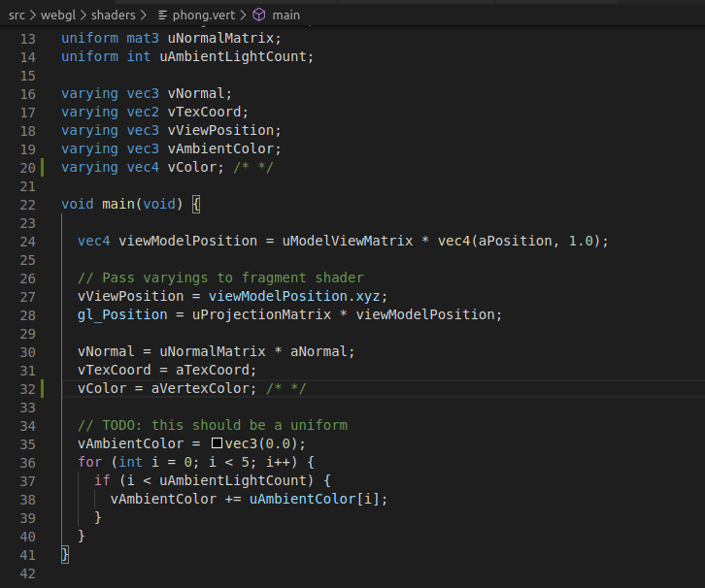Select the 'shaders' breadcrumb folder

[114, 16]
